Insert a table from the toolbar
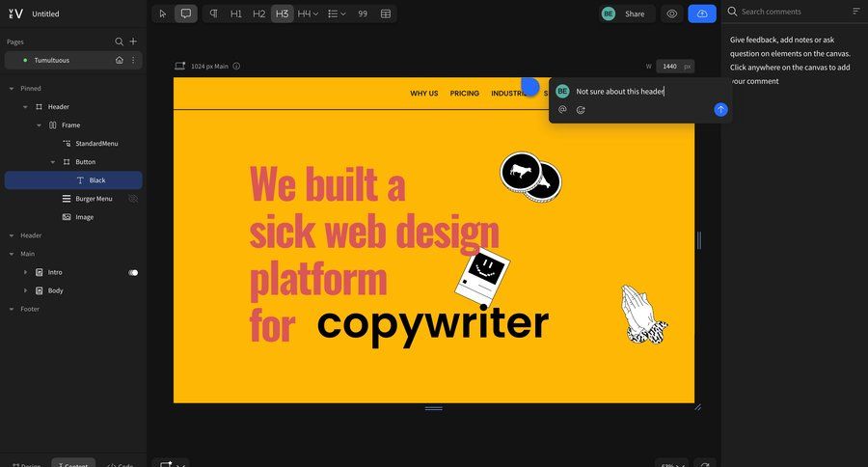 386,14
